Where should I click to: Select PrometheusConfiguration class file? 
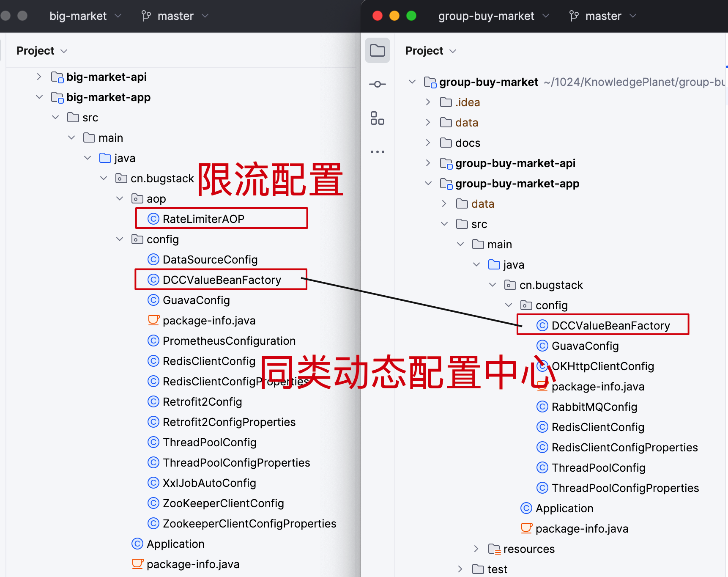pos(229,341)
